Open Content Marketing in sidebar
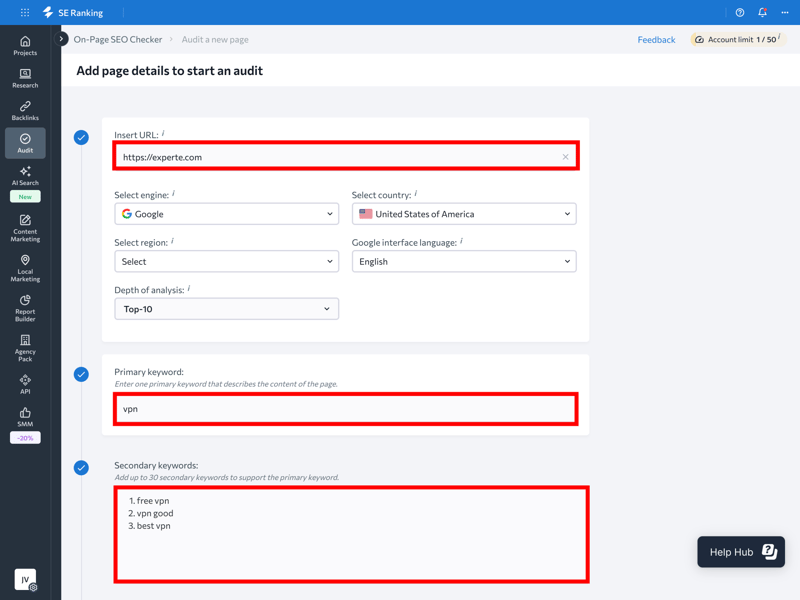This screenshot has width=800, height=600. 25,228
